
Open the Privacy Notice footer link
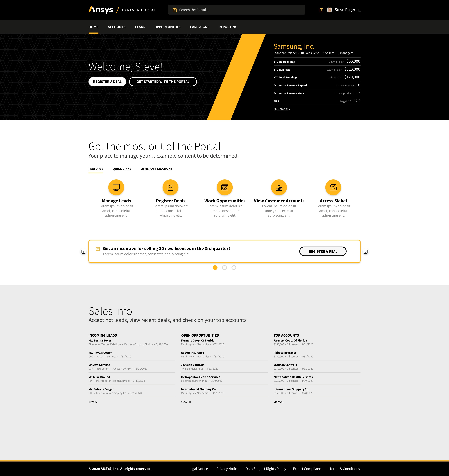pos(227,469)
